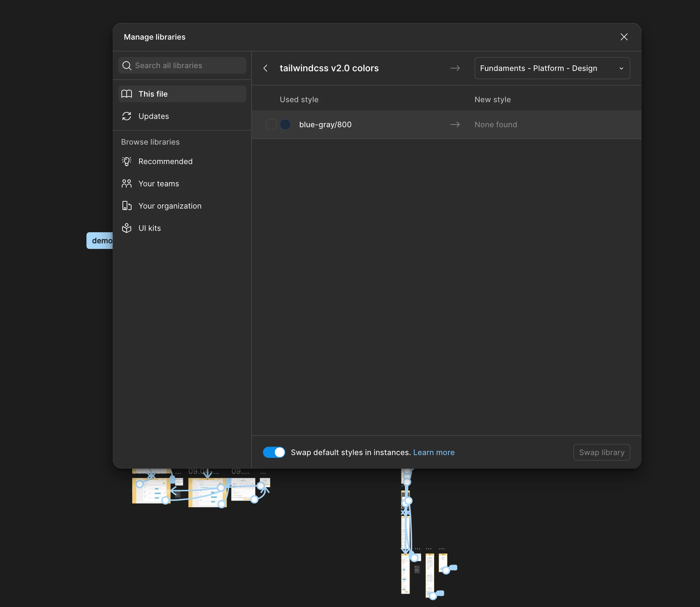Browse Your teams libraries

(182, 184)
